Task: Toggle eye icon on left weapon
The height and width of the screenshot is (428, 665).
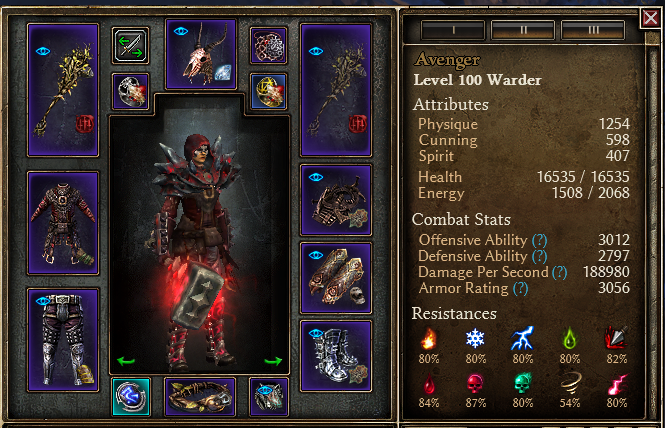Action: (x=43, y=51)
